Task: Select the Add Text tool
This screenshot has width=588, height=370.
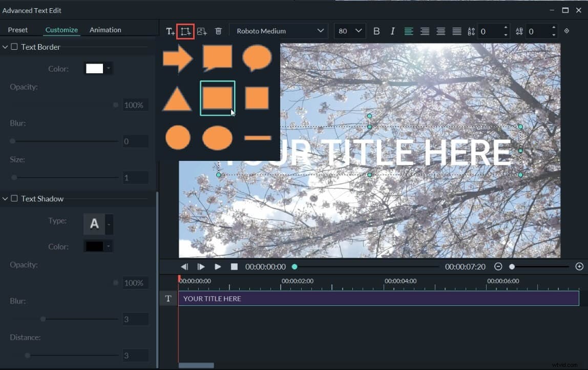Action: tap(170, 31)
